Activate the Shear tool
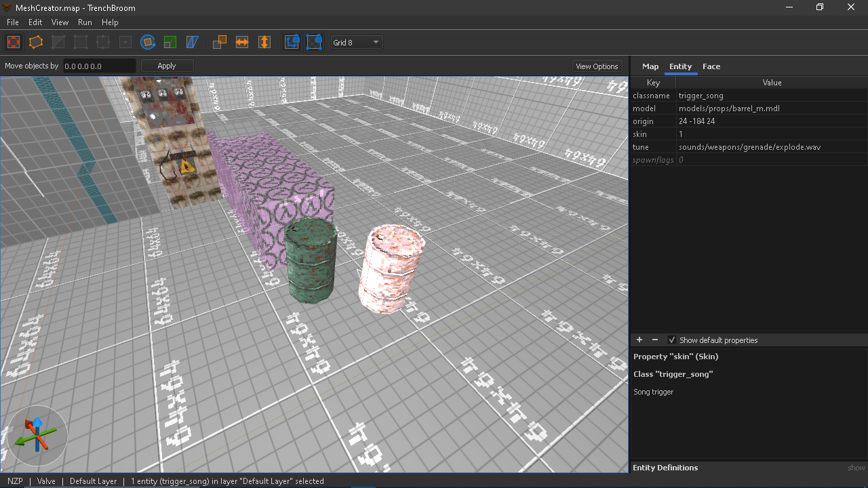Screen dimensions: 868x488 click(x=193, y=42)
